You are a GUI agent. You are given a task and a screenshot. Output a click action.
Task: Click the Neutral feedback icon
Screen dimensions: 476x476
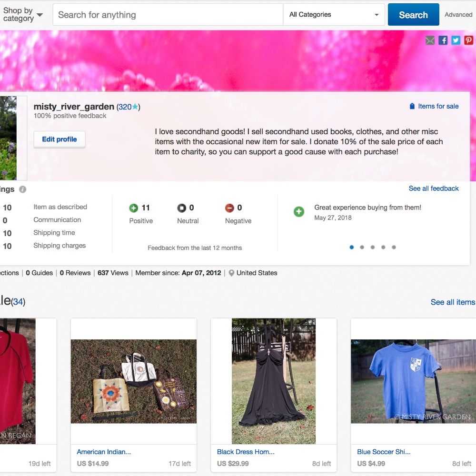(181, 208)
